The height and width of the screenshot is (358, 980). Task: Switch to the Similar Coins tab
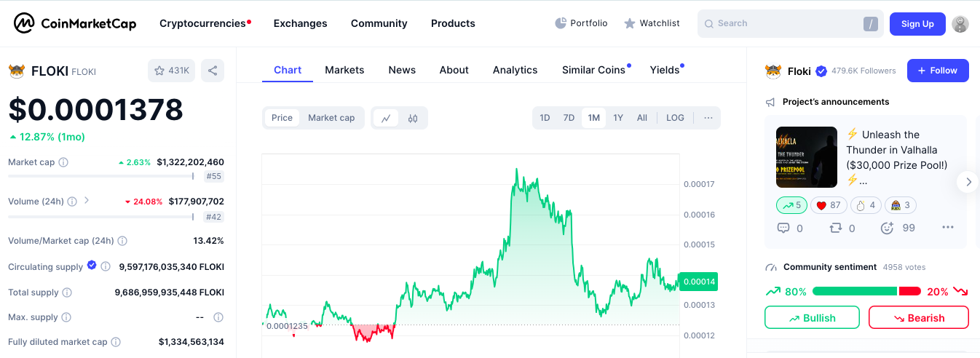(x=593, y=70)
